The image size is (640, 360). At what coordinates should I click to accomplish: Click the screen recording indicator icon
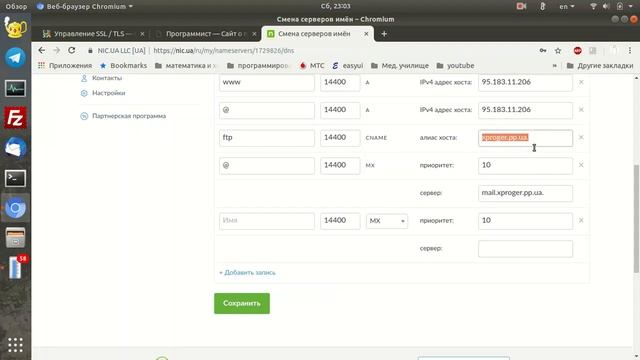click(x=521, y=6)
